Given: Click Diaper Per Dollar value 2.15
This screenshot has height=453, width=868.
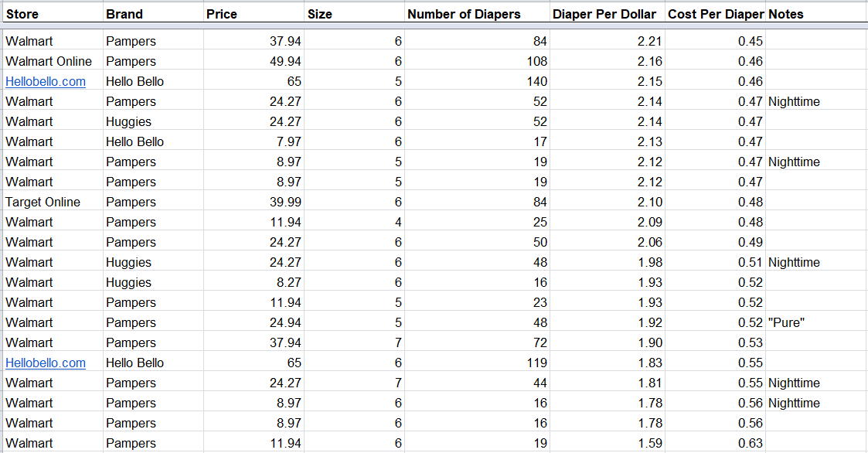Looking at the screenshot, I should coord(650,81).
